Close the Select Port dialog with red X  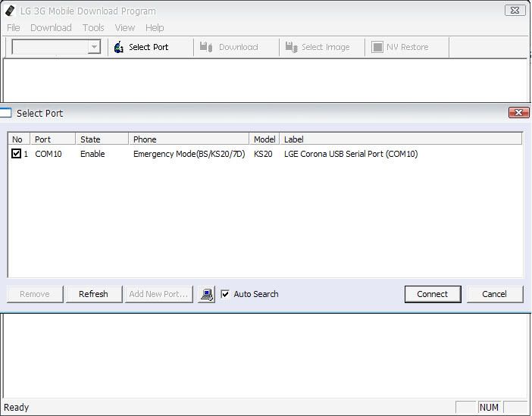tap(519, 113)
